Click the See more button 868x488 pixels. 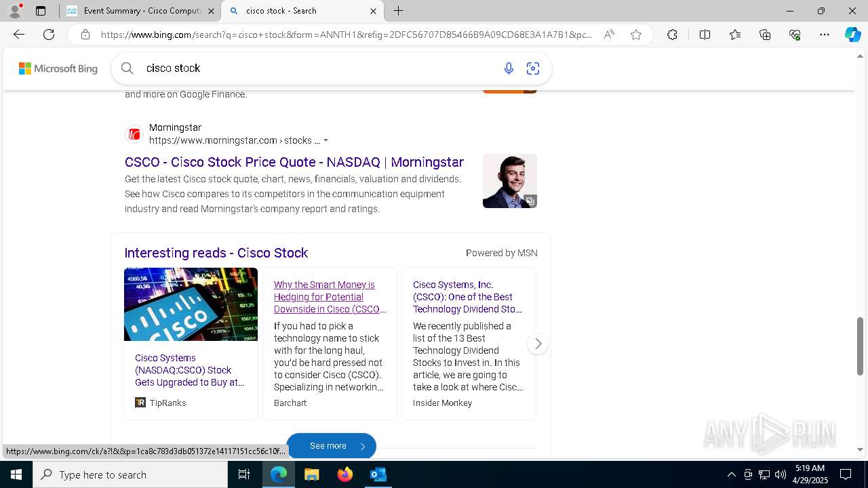click(331, 446)
